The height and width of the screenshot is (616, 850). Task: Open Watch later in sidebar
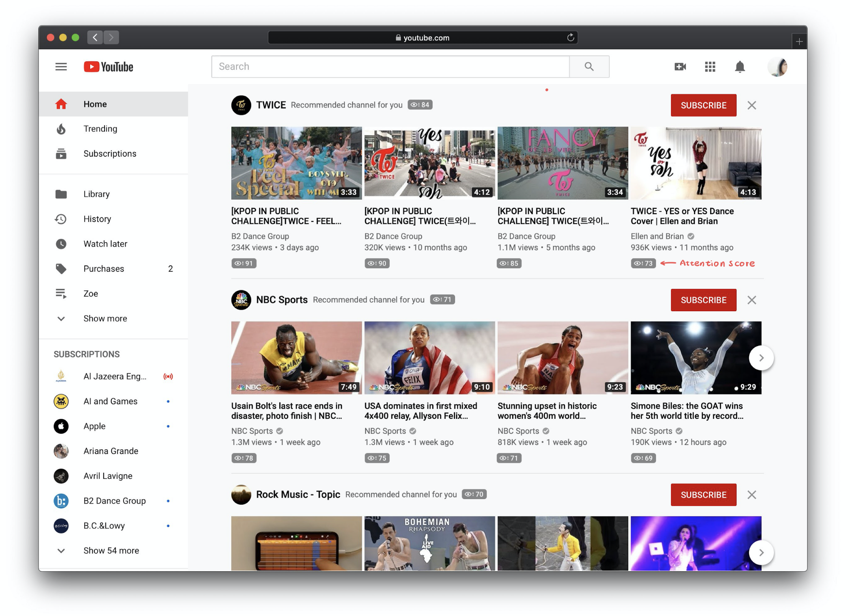[105, 244]
